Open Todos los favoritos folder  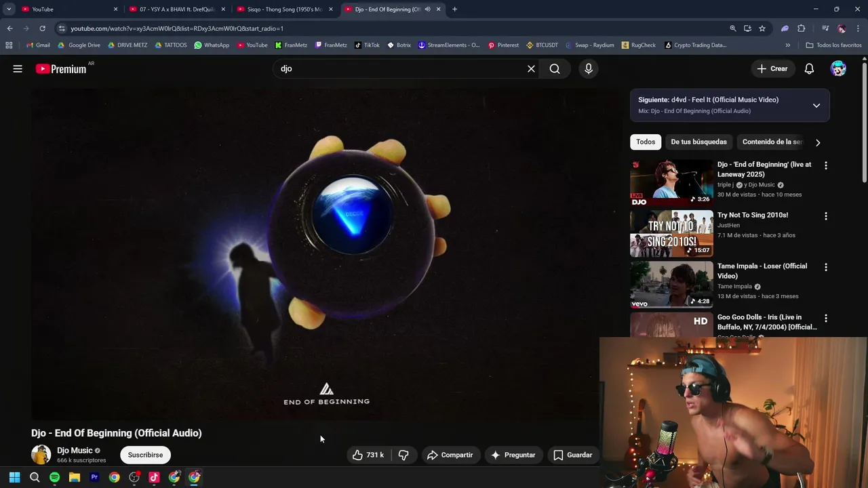(833, 45)
